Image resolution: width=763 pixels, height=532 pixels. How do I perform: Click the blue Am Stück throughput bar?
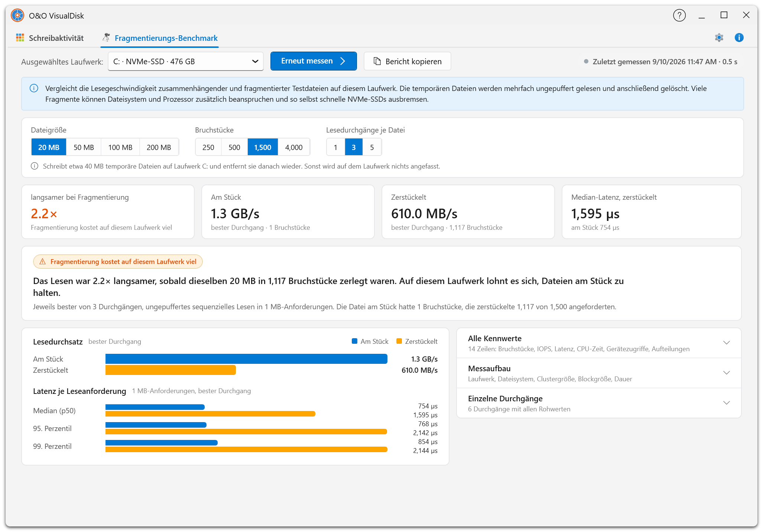point(246,359)
